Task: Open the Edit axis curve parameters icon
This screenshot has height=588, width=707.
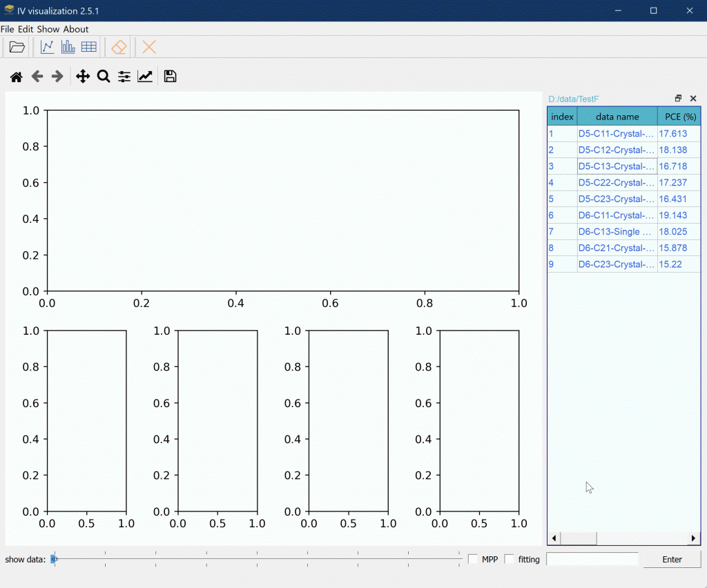Action: 145,77
